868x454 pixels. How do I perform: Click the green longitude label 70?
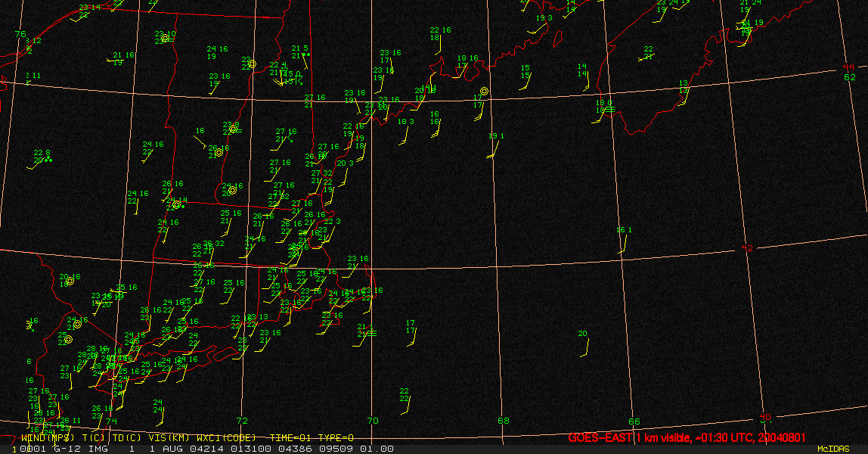coord(373,421)
